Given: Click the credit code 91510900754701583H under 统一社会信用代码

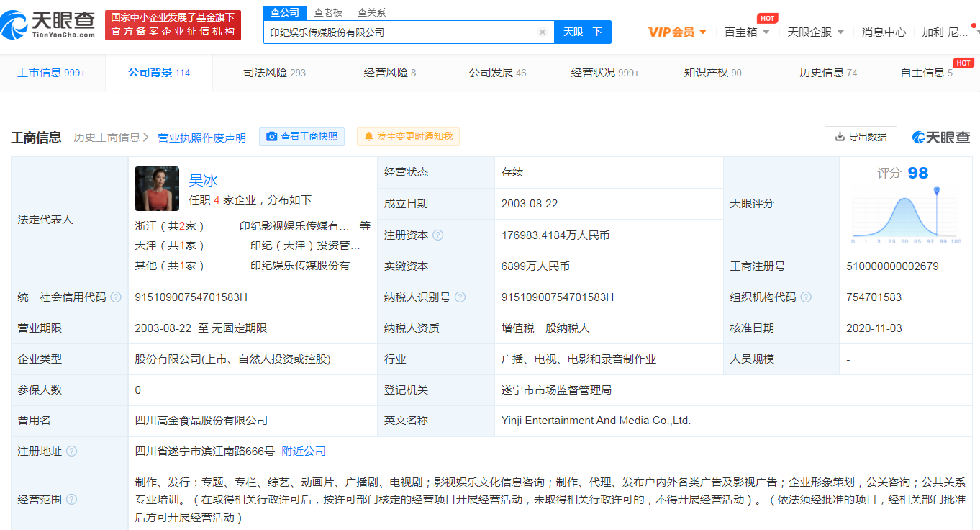Looking at the screenshot, I should [x=191, y=297].
